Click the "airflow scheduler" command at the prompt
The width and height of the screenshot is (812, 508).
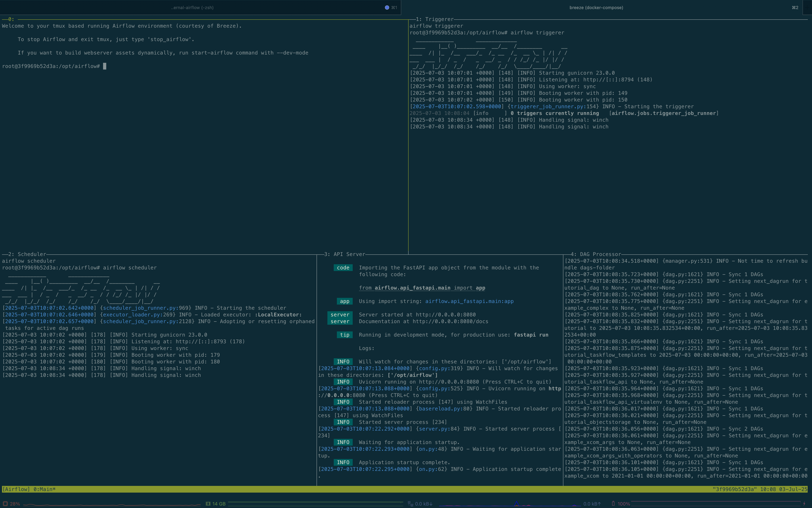point(130,267)
